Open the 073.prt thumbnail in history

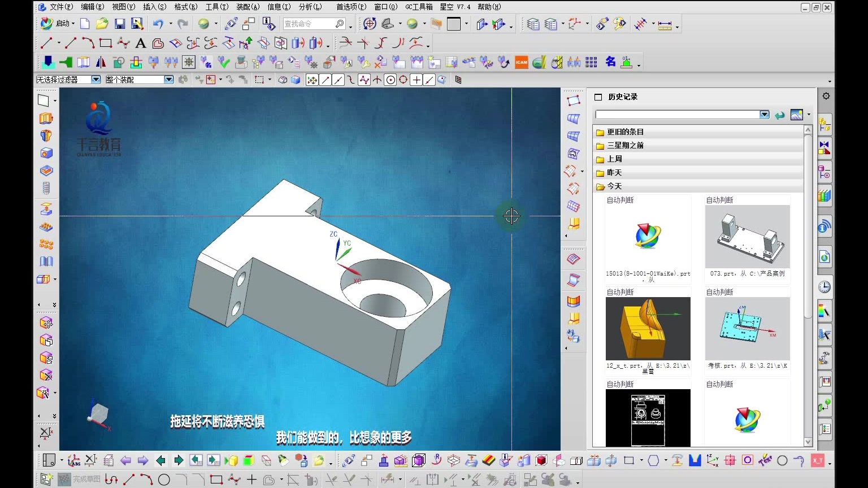click(x=747, y=237)
